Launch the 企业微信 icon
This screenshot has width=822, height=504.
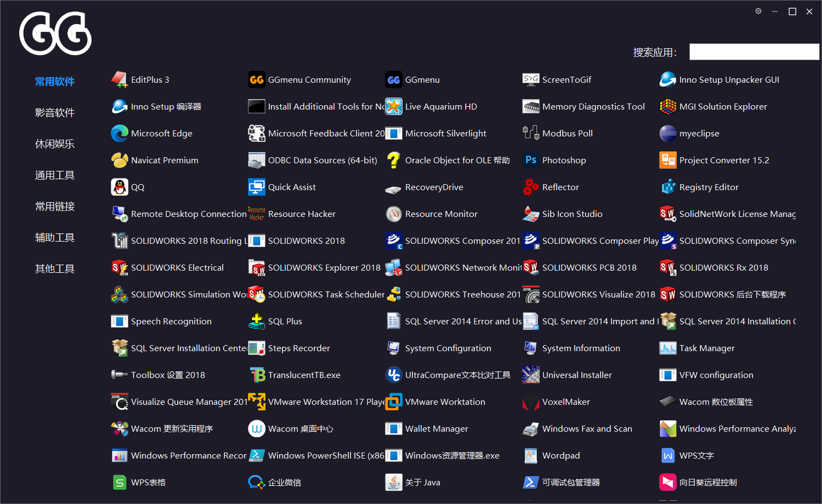coord(257,482)
